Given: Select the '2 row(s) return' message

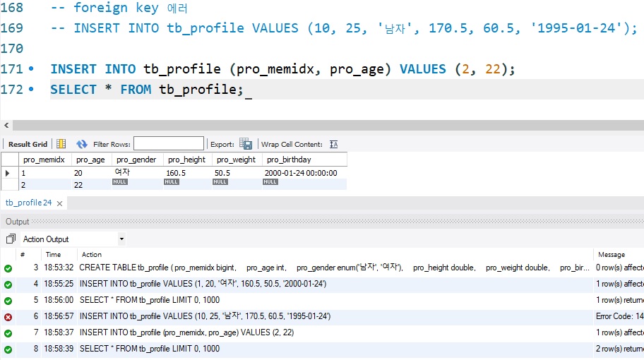Looking at the screenshot, I should pos(619,349).
